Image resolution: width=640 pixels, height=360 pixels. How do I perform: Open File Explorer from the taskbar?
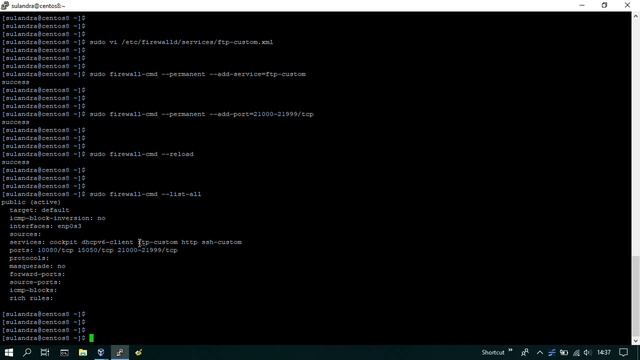[83, 352]
